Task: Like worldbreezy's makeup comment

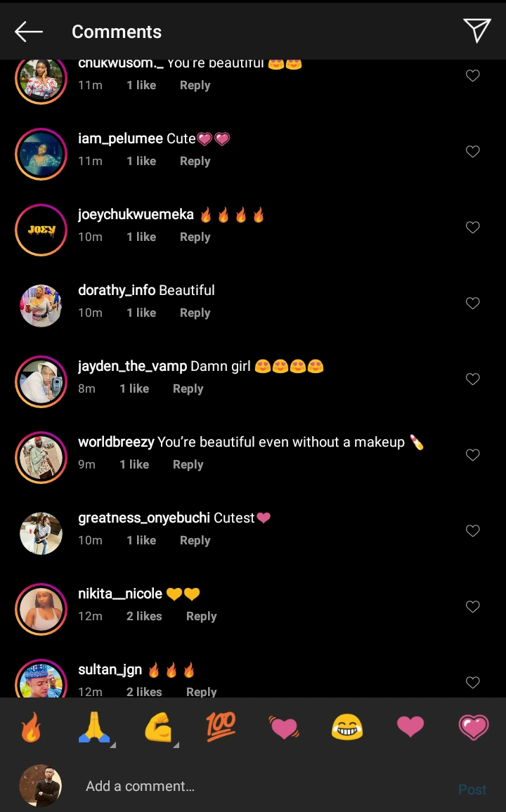Action: (x=473, y=455)
